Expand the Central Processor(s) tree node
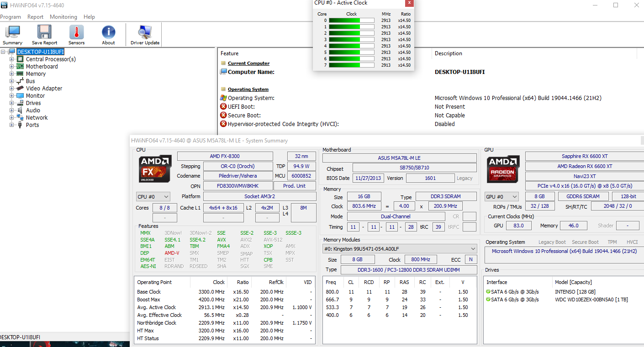Image resolution: width=644 pixels, height=347 pixels. pos(12,59)
